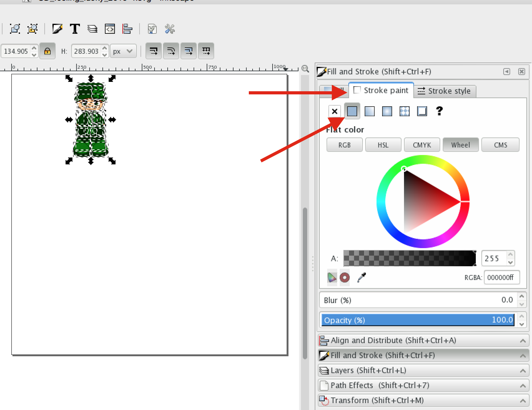
Task: Select Unset paint question mark button
Action: [x=440, y=111]
